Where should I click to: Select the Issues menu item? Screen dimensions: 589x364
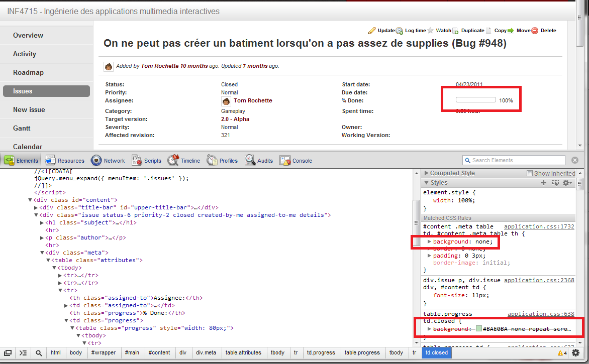47,91
